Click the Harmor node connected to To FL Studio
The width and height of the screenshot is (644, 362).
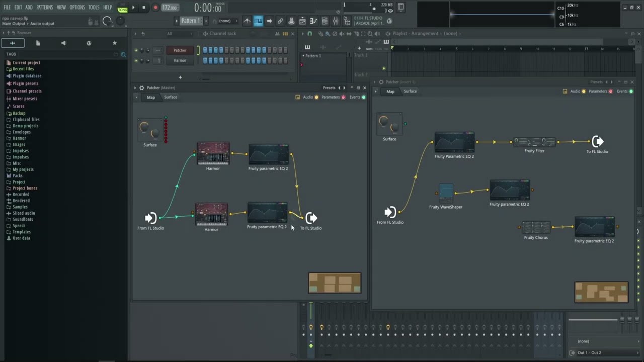[x=211, y=214]
